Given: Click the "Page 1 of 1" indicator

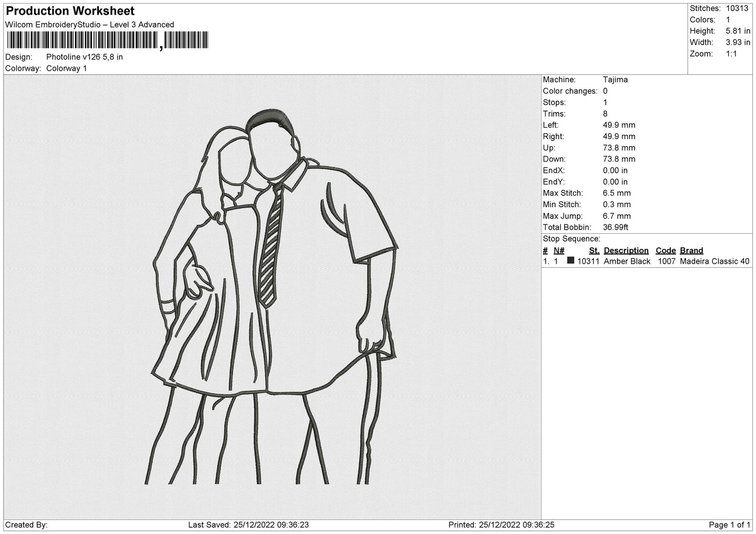Looking at the screenshot, I should 729,525.
